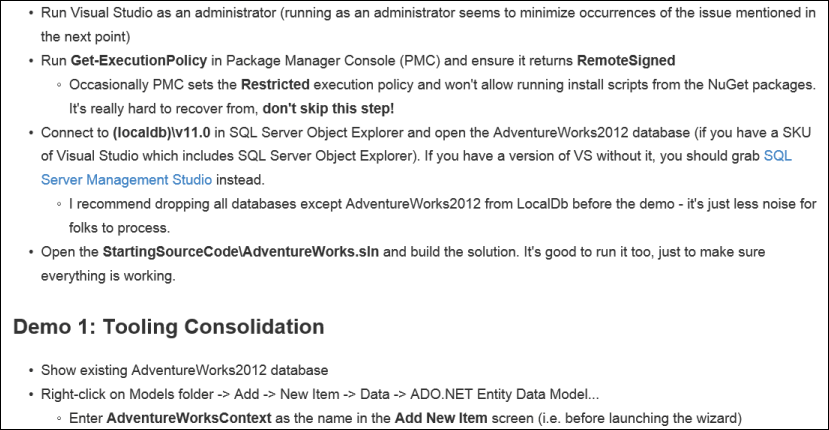Click the "Show existing AdventureWorks2012 database" bullet
This screenshot has height=430, width=829.
[184, 369]
